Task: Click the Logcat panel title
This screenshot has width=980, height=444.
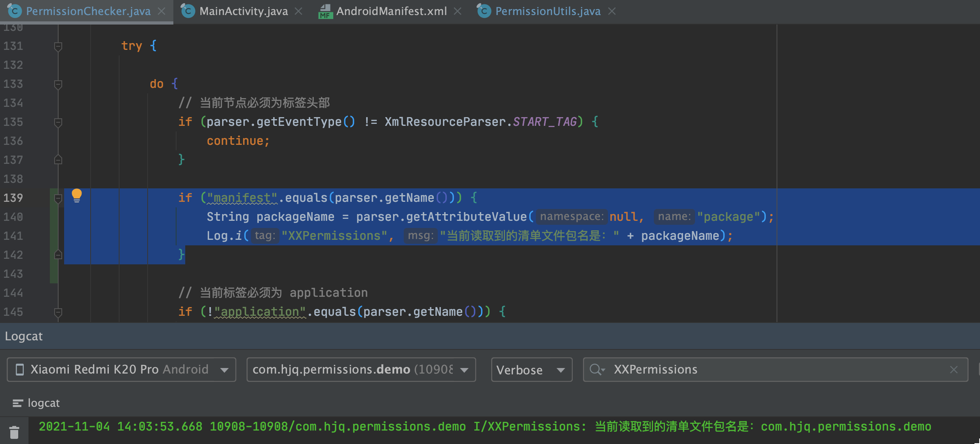Action: coord(24,336)
